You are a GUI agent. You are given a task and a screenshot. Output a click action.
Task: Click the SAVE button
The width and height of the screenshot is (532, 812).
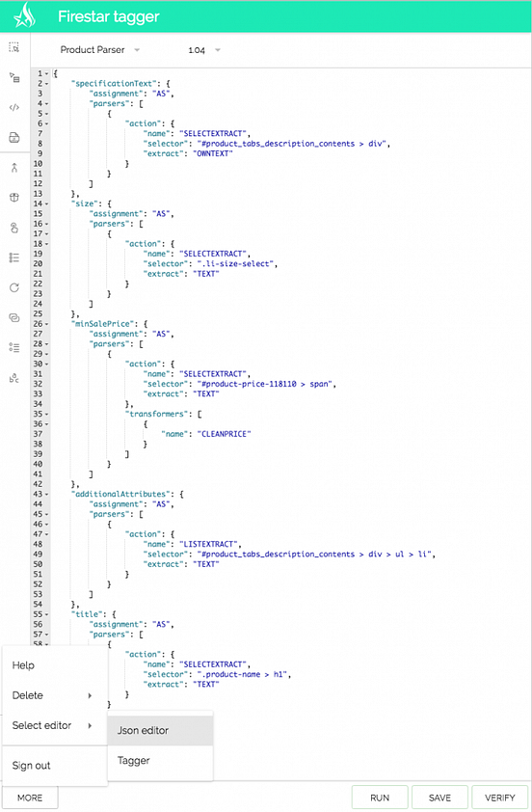pyautogui.click(x=439, y=798)
